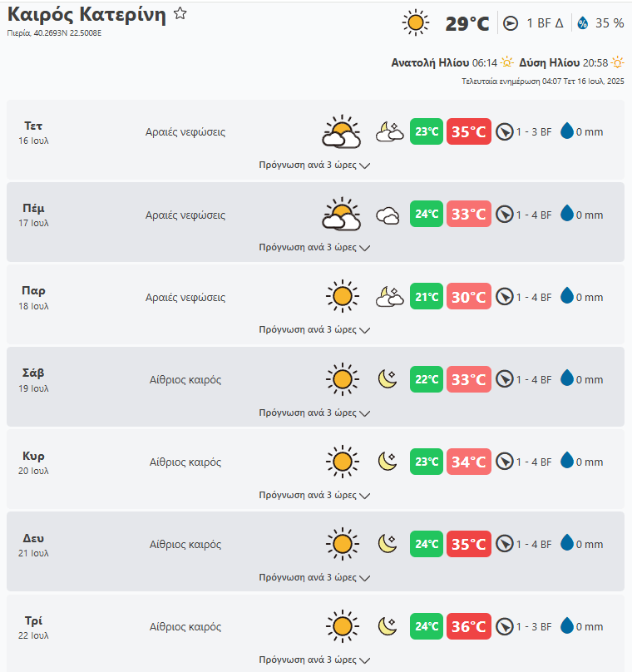Image resolution: width=632 pixels, height=672 pixels.
Task: Click Wednesday 16 Ιουλ partly cloudy day icon
Action: click(341, 131)
